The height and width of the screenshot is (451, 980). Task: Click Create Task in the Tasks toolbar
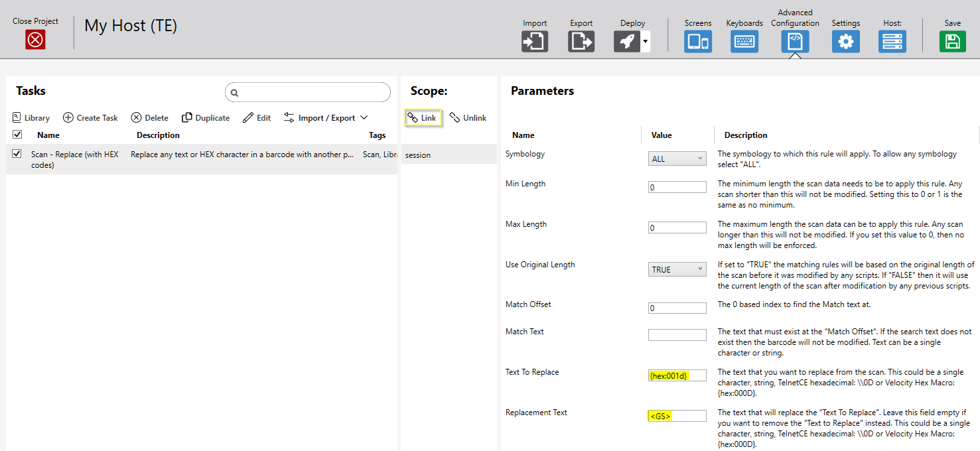coord(90,118)
